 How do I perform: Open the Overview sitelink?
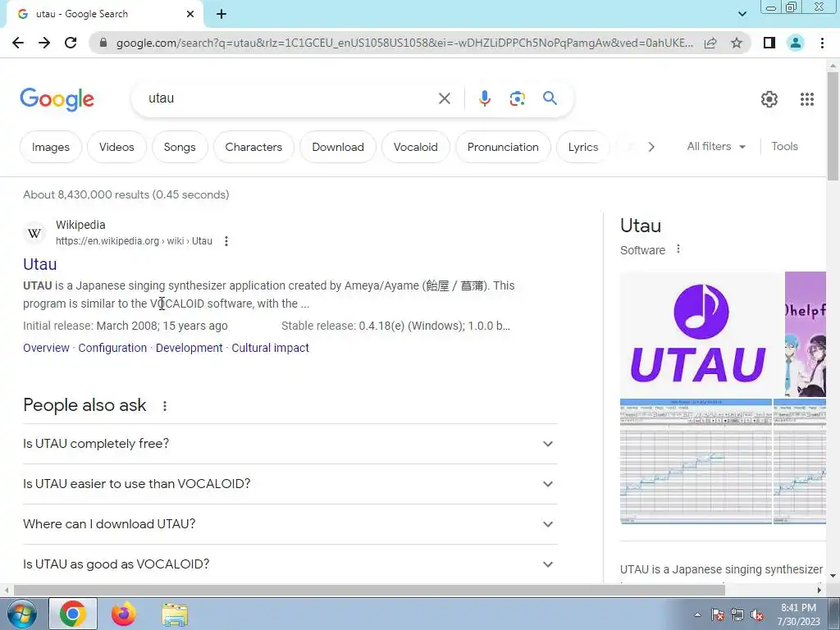46,348
